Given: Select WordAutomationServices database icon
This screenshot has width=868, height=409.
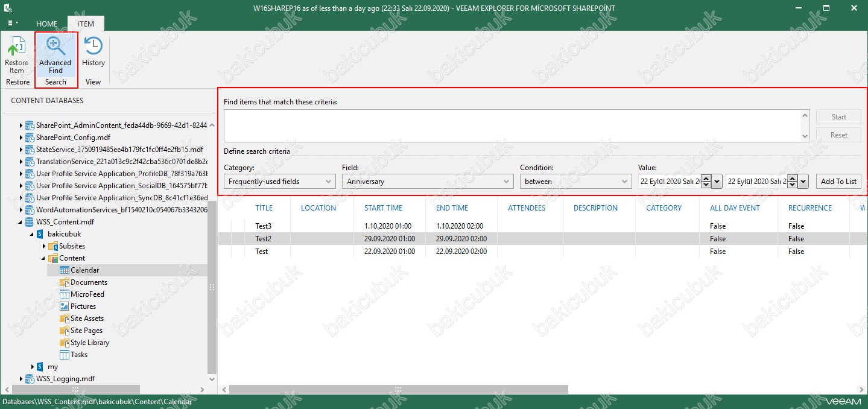Looking at the screenshot, I should click(x=30, y=210).
